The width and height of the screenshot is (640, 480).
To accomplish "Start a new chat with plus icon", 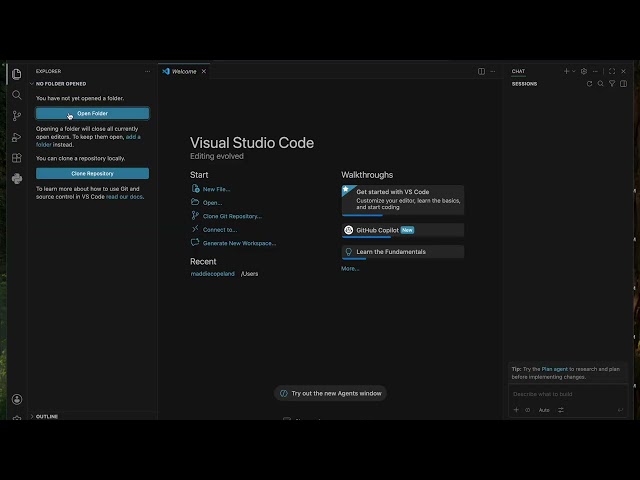I will pos(566,71).
